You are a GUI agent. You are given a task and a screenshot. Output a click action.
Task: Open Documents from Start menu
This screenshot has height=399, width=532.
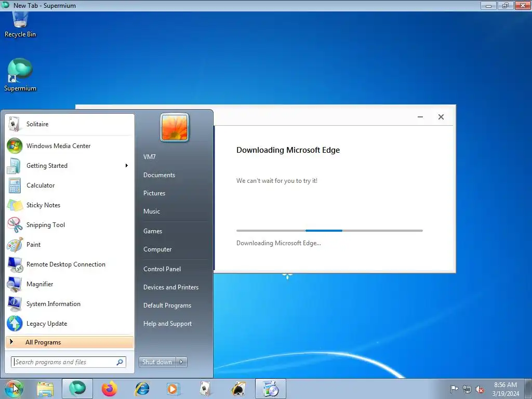[x=159, y=175]
